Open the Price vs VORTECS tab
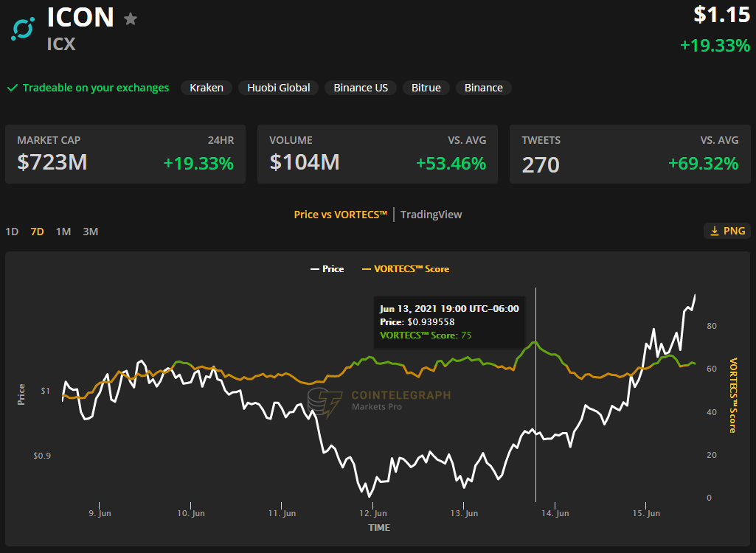The width and height of the screenshot is (756, 553). [340, 215]
